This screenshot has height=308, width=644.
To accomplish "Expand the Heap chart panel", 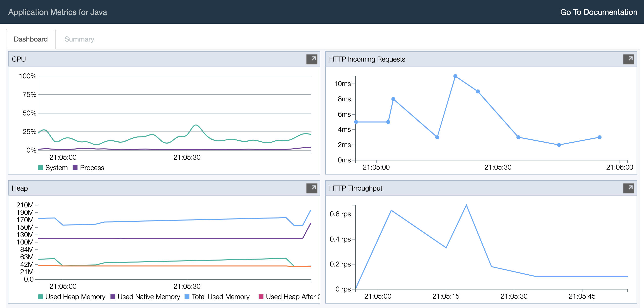I will pyautogui.click(x=312, y=188).
